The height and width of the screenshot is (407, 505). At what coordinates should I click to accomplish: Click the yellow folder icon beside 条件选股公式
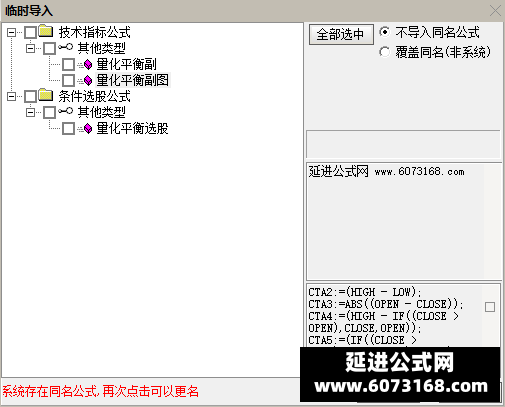46,95
